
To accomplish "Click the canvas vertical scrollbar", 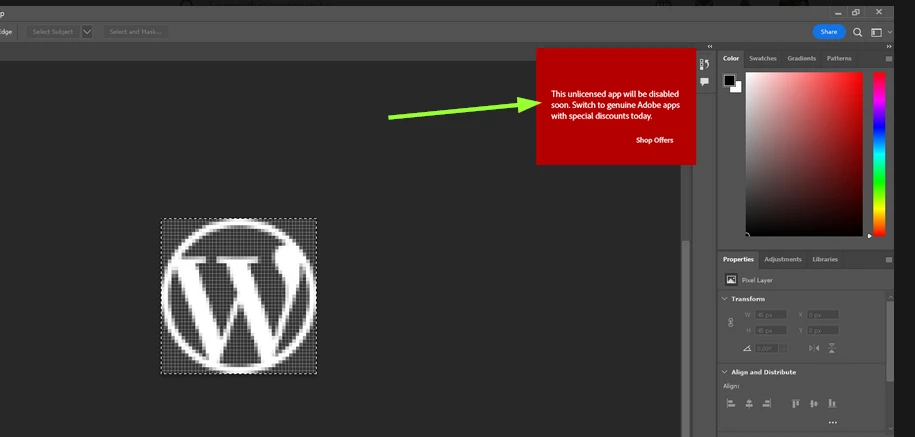I will click(x=686, y=338).
